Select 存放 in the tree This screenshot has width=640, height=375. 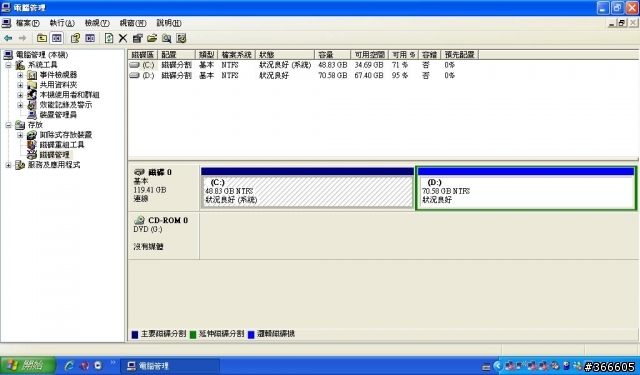(x=35, y=125)
